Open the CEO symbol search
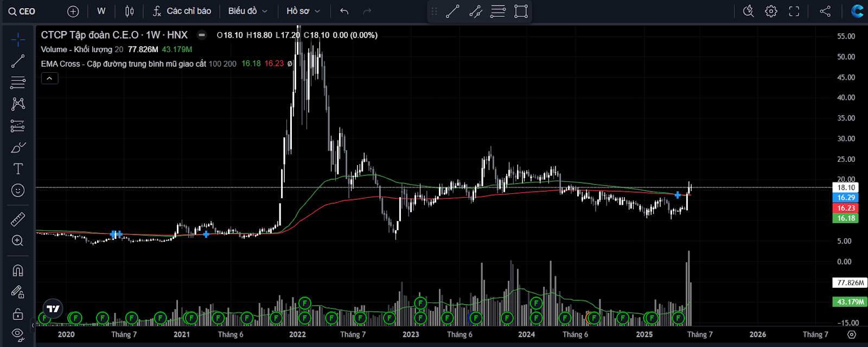This screenshot has height=347, width=868. (x=23, y=11)
